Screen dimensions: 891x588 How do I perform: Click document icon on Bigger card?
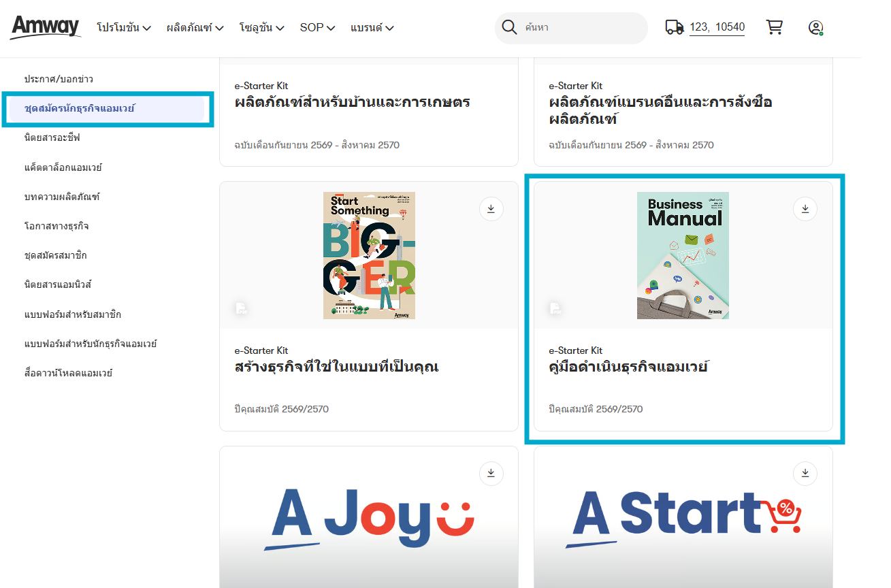[241, 310]
